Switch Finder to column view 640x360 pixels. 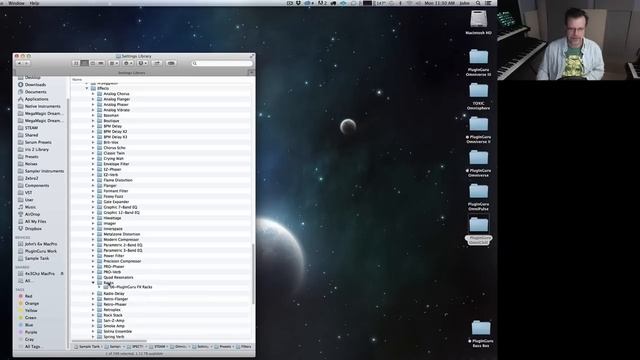pos(93,63)
